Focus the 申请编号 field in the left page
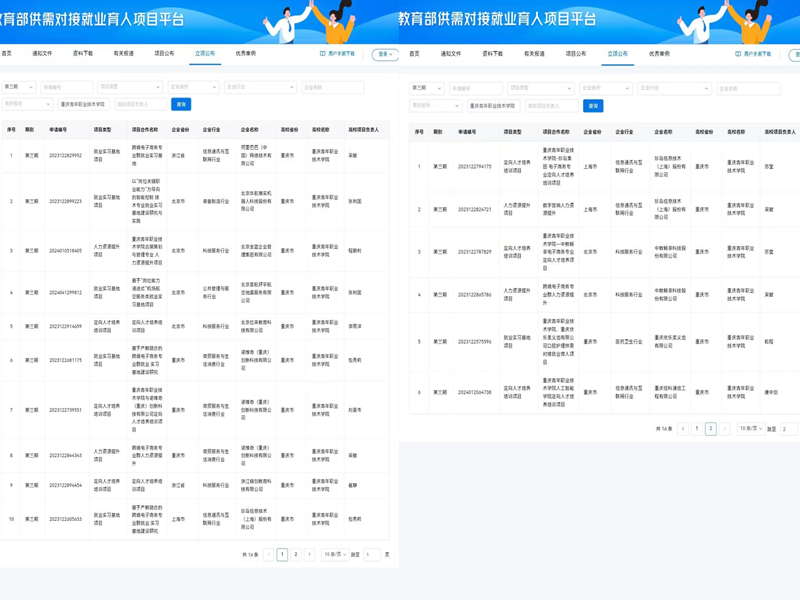The height and width of the screenshot is (600, 800). pos(67,87)
